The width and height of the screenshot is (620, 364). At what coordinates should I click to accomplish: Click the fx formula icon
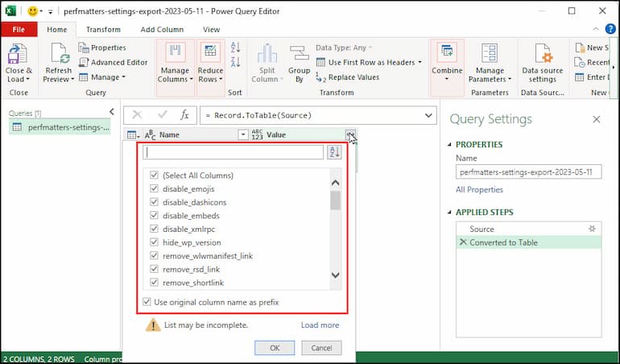coord(184,115)
